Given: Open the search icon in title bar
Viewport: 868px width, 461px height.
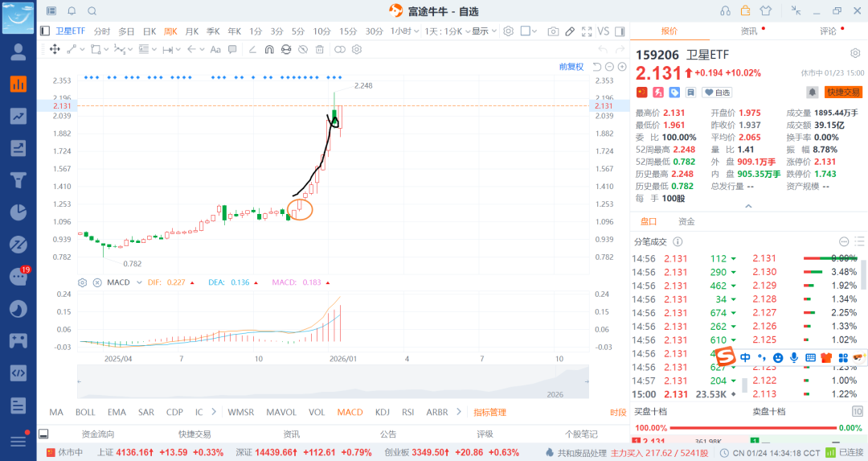Looking at the screenshot, I should click(x=92, y=10).
